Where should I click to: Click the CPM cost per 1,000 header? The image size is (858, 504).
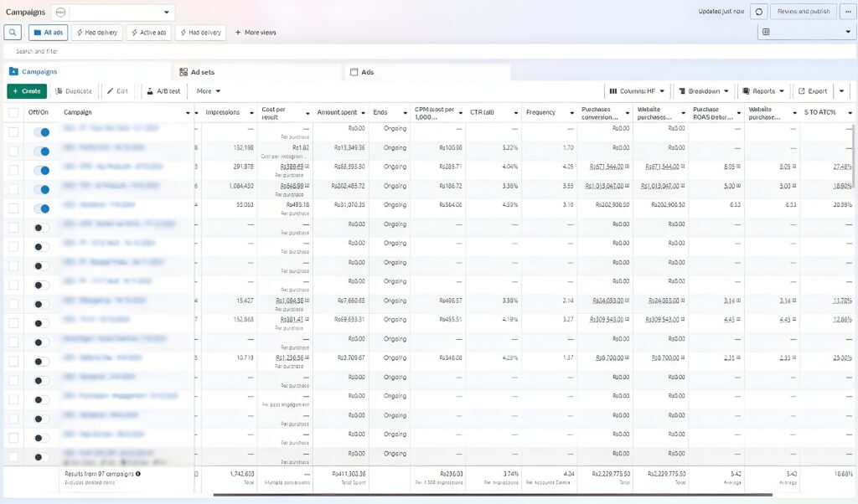pyautogui.click(x=435, y=113)
